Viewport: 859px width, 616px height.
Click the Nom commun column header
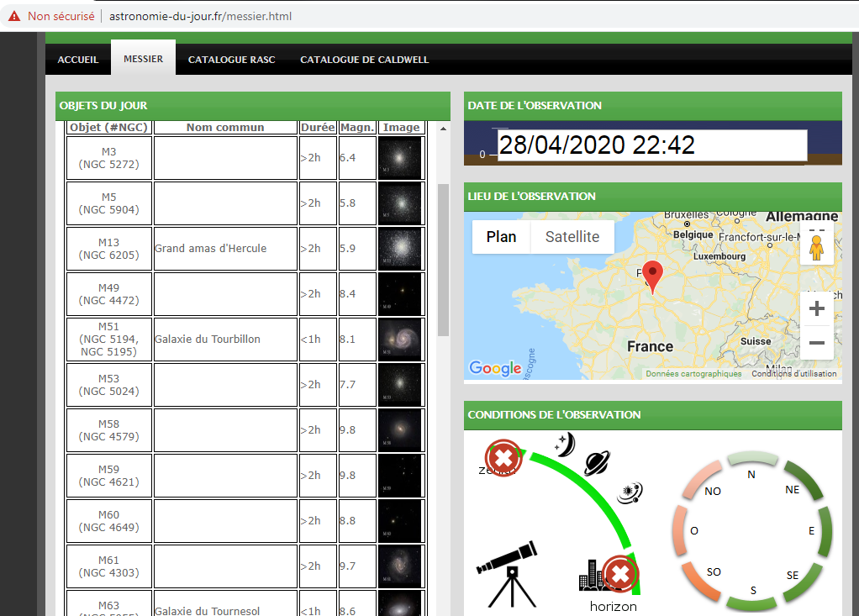[225, 127]
